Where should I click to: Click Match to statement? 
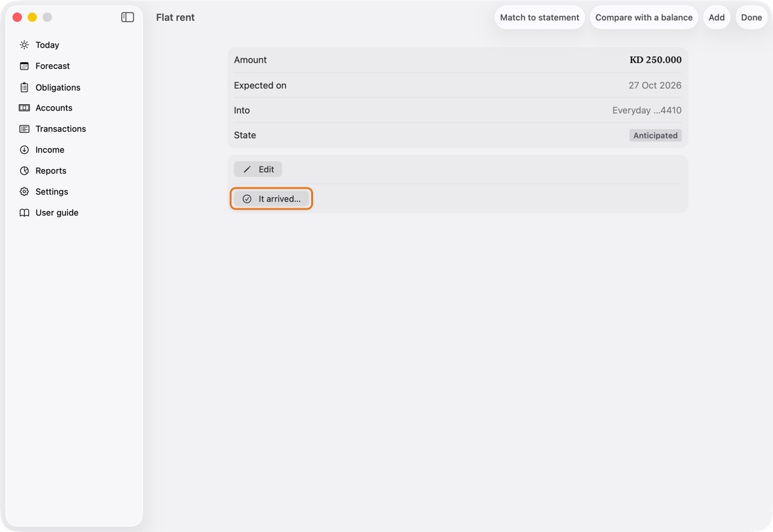[539, 17]
